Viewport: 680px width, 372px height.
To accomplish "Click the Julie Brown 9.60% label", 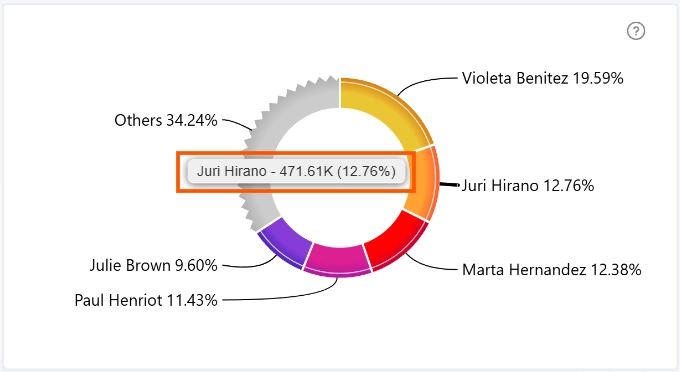I will point(153,265).
